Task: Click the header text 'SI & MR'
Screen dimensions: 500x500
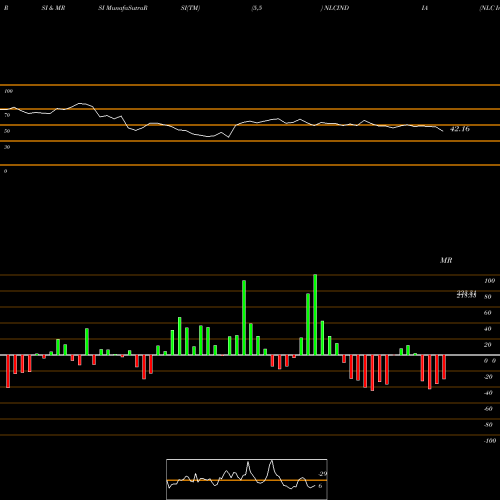Action: [53, 8]
